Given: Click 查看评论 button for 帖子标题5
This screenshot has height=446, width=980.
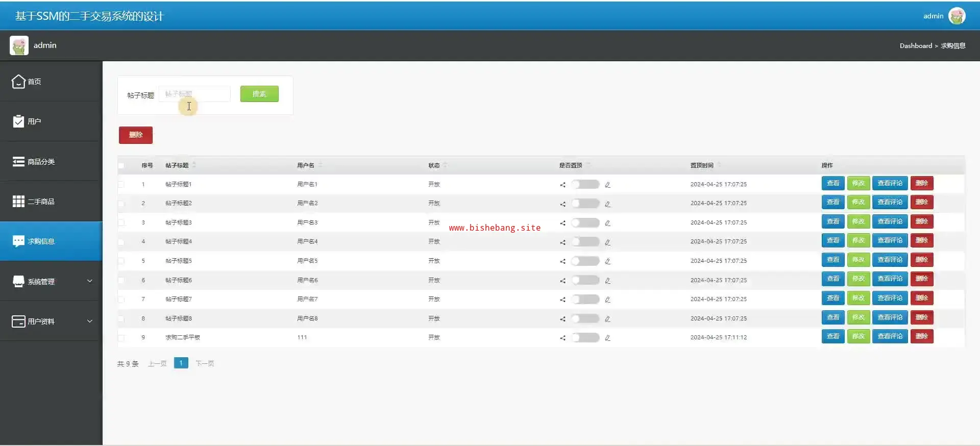Looking at the screenshot, I should click(x=890, y=260).
